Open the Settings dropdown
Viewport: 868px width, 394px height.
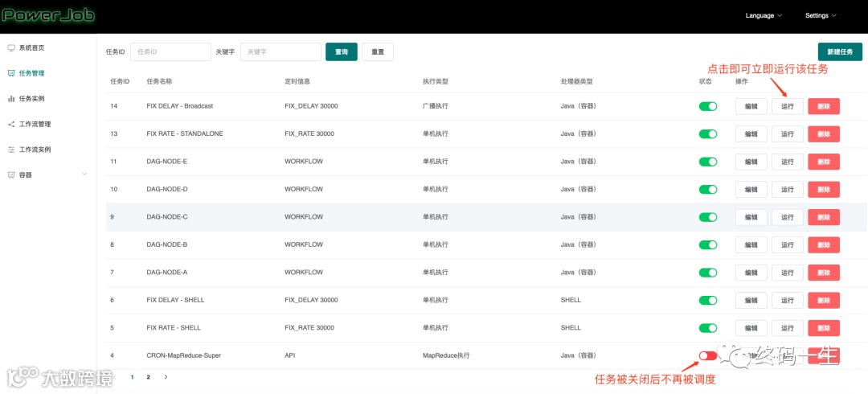tap(821, 15)
